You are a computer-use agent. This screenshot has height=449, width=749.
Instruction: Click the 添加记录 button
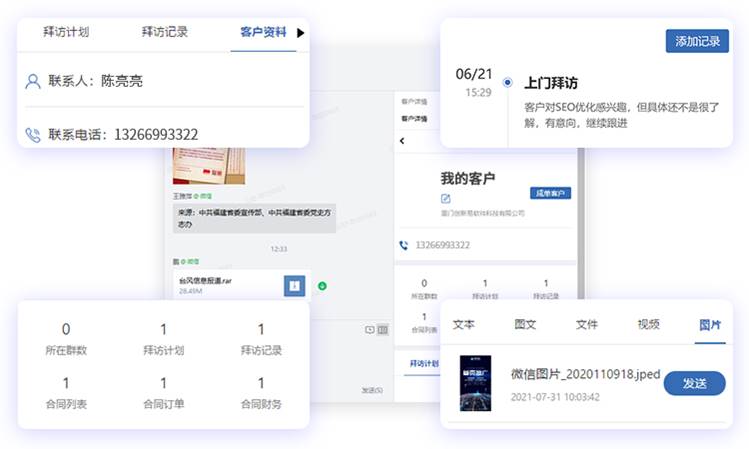point(697,41)
